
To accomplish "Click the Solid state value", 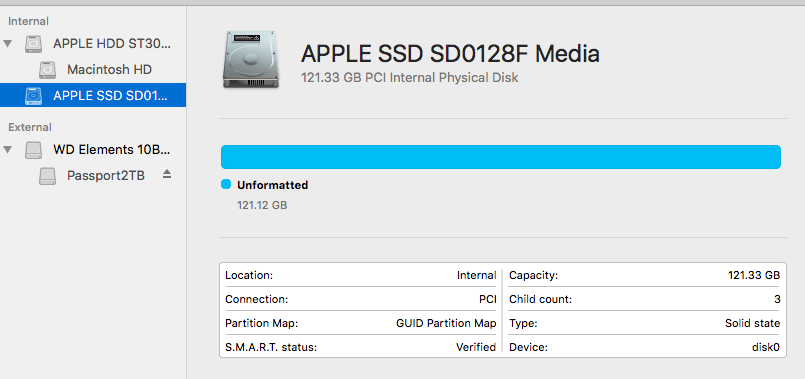I will 752,324.
